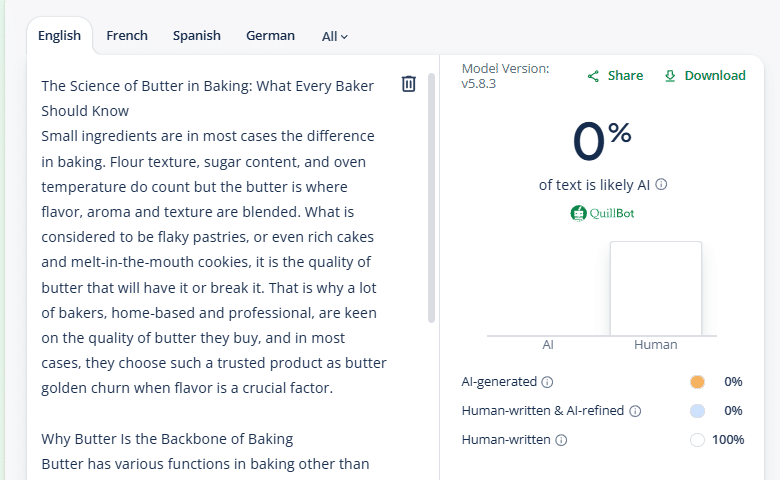The image size is (780, 480).
Task: Click the orange AI-generated color swatch
Action: [697, 382]
